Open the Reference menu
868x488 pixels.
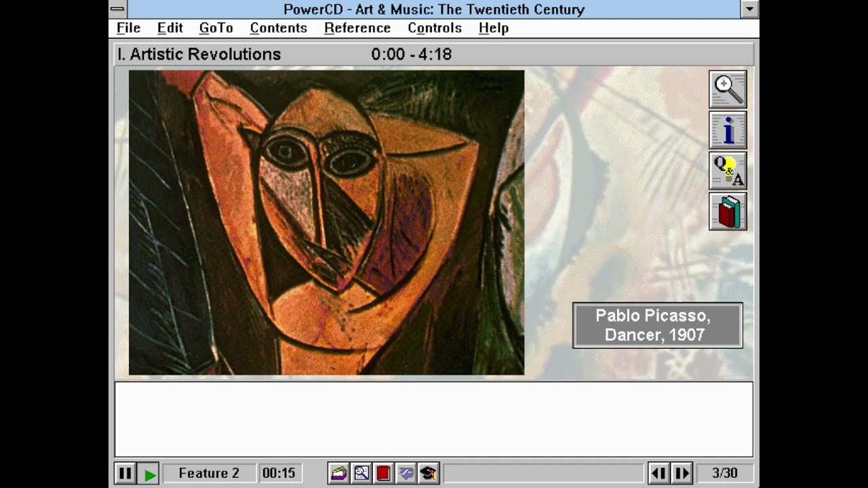point(357,28)
